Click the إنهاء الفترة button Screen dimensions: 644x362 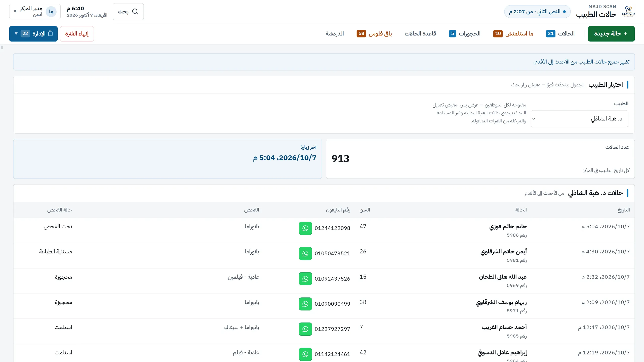77,34
